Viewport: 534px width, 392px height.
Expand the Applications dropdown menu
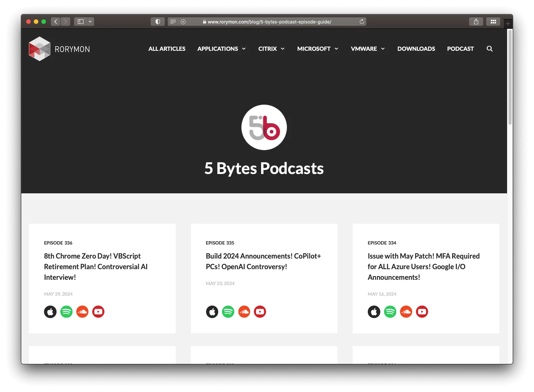[x=222, y=49]
